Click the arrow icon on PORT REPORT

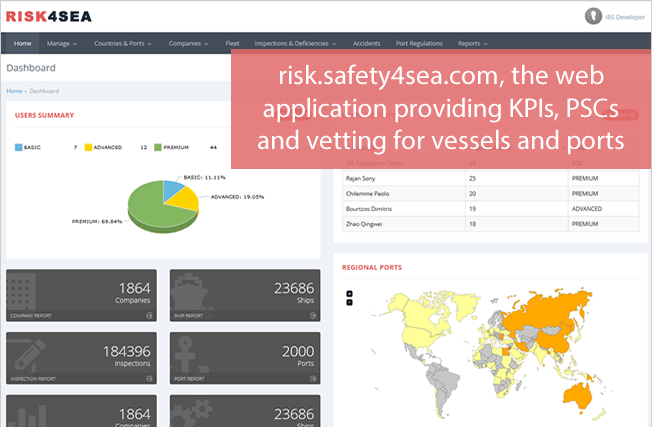[x=313, y=379]
